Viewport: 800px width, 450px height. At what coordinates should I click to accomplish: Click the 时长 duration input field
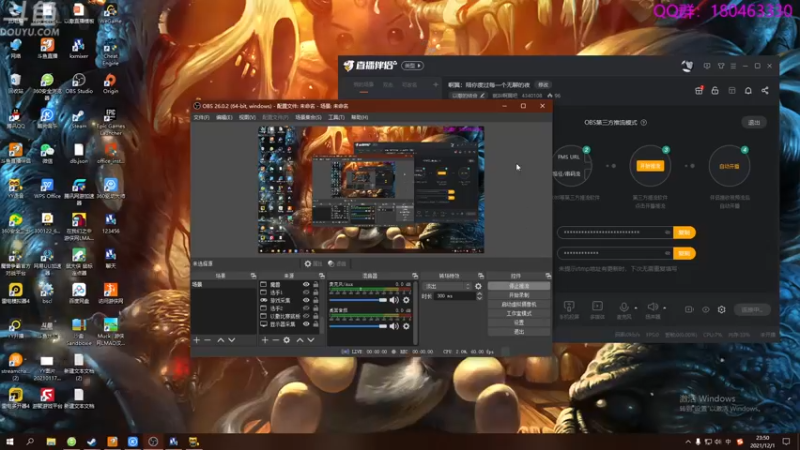pos(455,296)
